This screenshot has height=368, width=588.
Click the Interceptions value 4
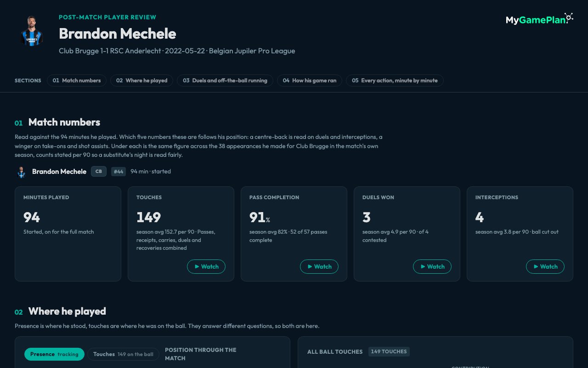pyautogui.click(x=480, y=217)
